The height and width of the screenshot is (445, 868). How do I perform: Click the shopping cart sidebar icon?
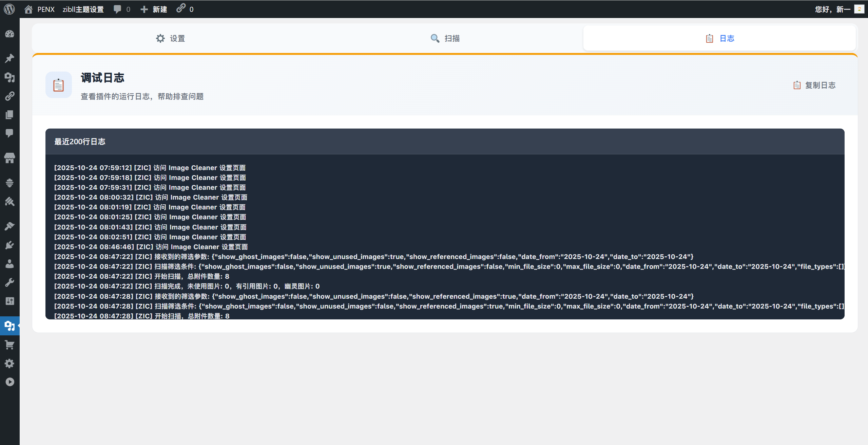click(9, 345)
